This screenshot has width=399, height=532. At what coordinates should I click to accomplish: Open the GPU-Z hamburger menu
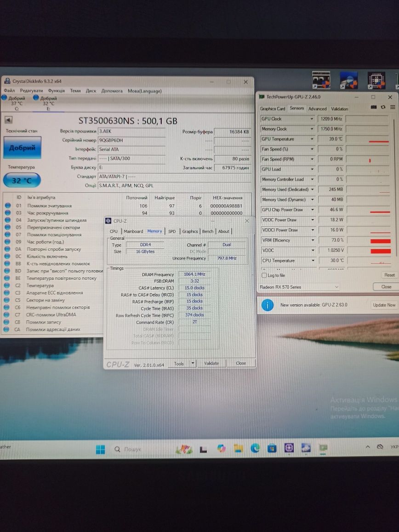click(393, 107)
